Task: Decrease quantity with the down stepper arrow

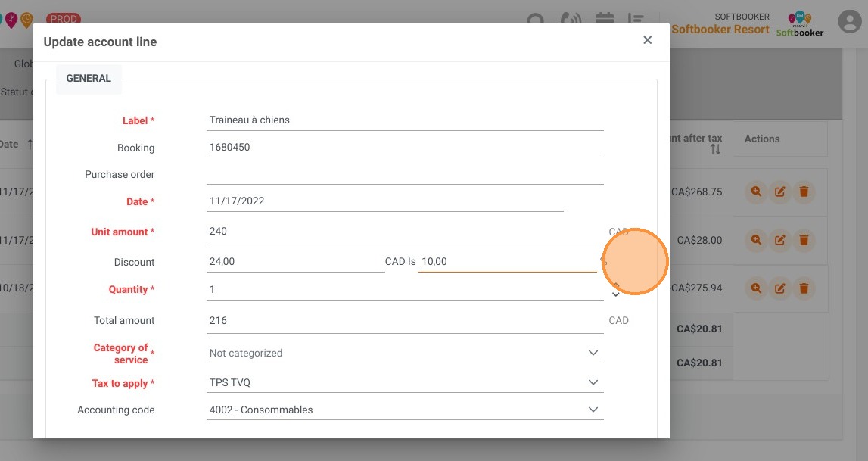Action: (x=615, y=295)
